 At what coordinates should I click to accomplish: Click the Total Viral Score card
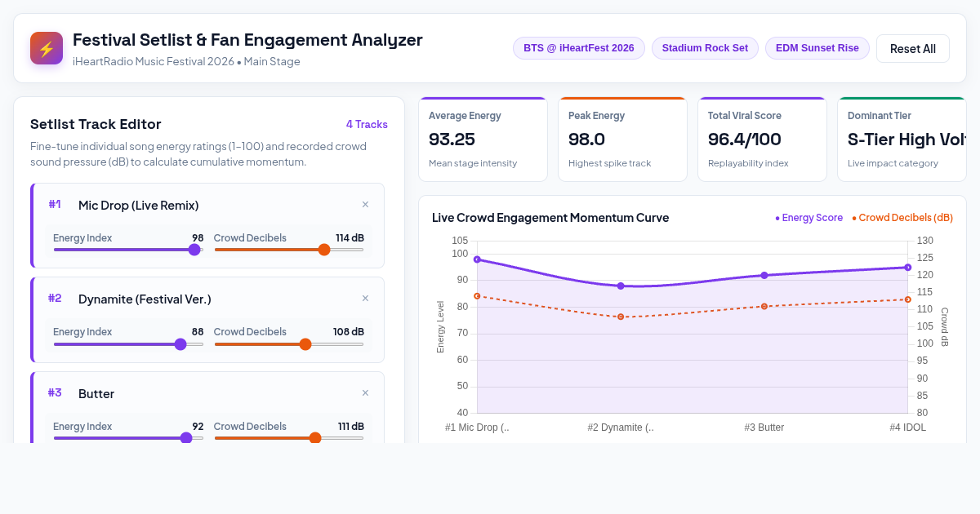763,140
